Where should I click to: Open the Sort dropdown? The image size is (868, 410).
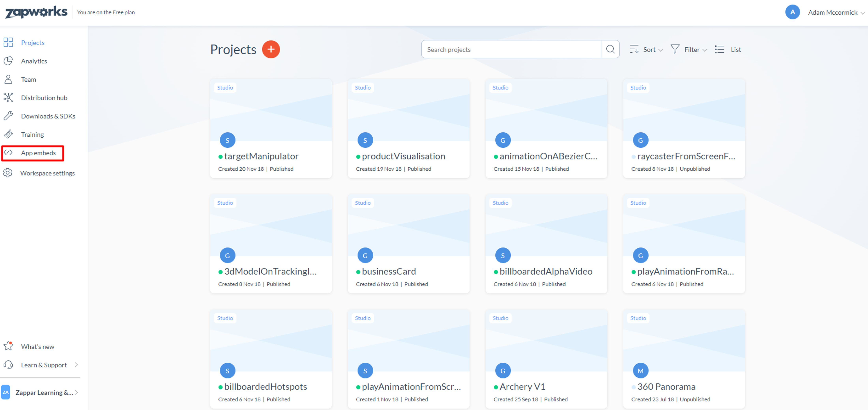click(x=646, y=50)
